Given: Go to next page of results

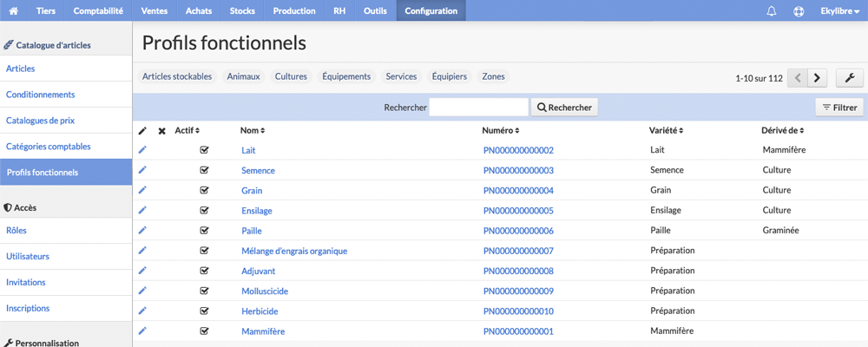Looking at the screenshot, I should pyautogui.click(x=817, y=78).
